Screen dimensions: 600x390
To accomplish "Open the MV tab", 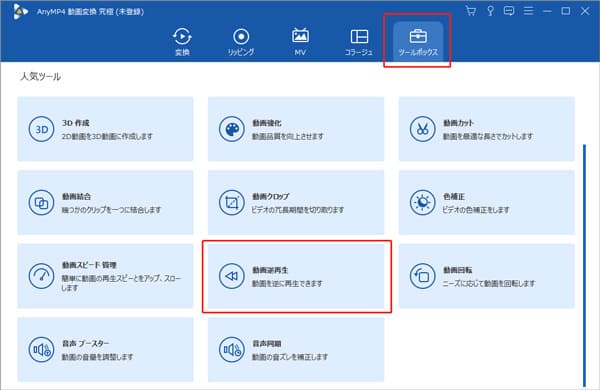I will pos(300,42).
